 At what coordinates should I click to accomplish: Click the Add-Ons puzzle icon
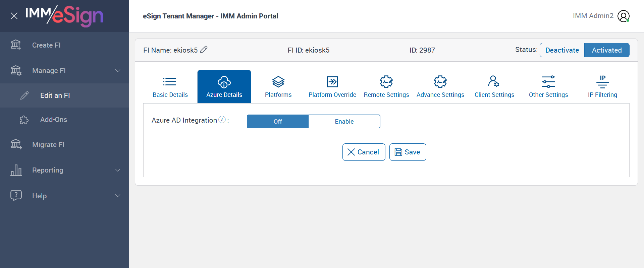(24, 120)
